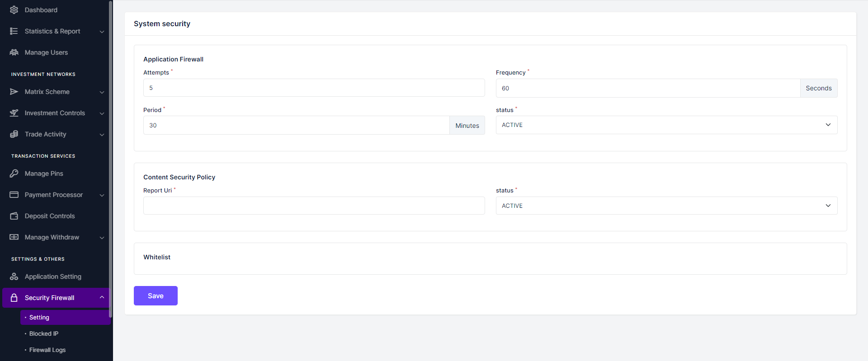Screen dimensions: 868x361
Task: Click the Deposit Controls wallet icon
Action: [x=14, y=216]
